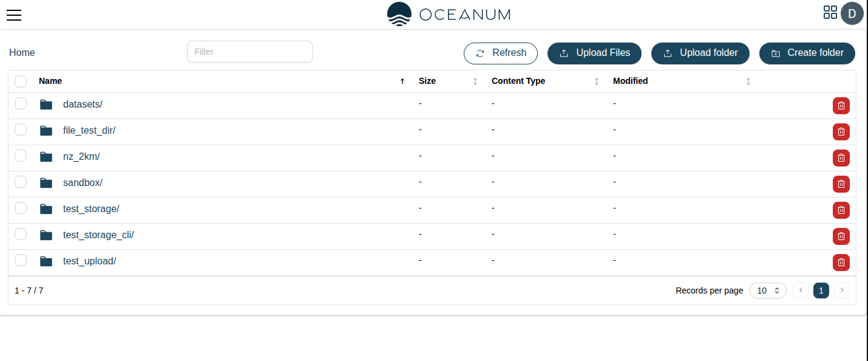Click the Create folder button

[807, 53]
